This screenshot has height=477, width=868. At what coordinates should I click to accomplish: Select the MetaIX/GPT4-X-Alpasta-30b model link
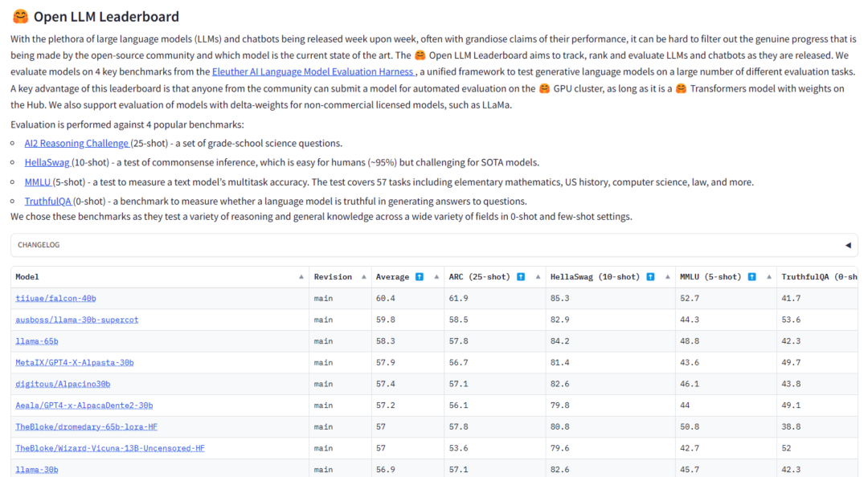(x=74, y=362)
